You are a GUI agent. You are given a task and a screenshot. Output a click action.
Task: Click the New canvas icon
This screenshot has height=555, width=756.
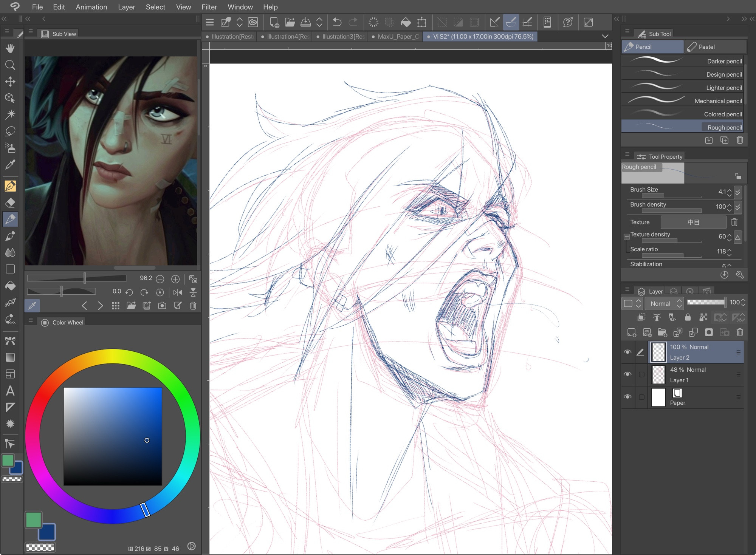(x=274, y=22)
